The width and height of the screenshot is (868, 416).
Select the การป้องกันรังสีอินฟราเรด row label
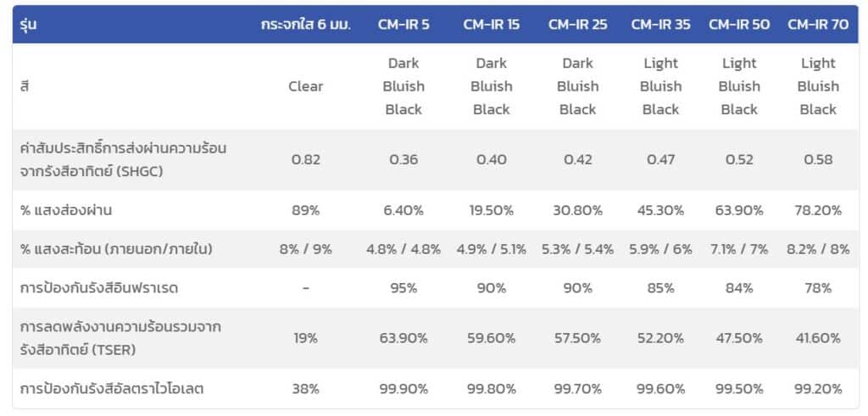[x=99, y=288]
